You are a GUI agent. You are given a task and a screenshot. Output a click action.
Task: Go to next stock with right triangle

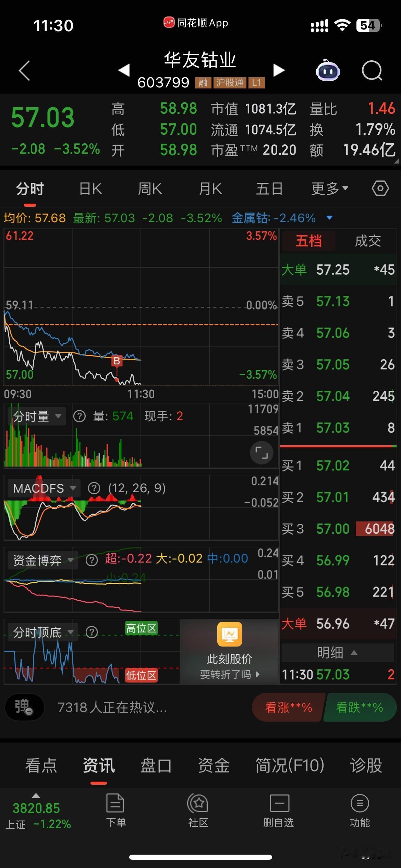point(279,70)
